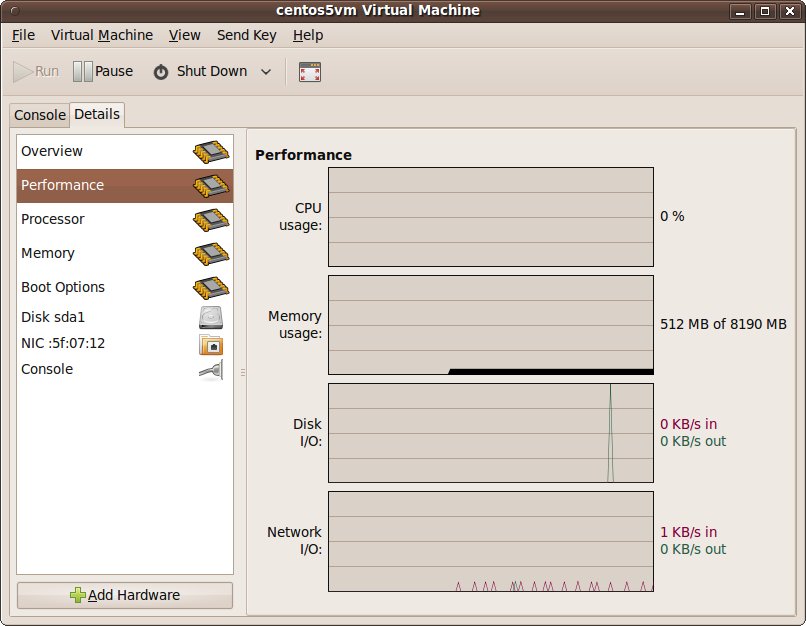Click the 'Performance' section heading
Screen dimensions: 806x626
click(x=303, y=155)
